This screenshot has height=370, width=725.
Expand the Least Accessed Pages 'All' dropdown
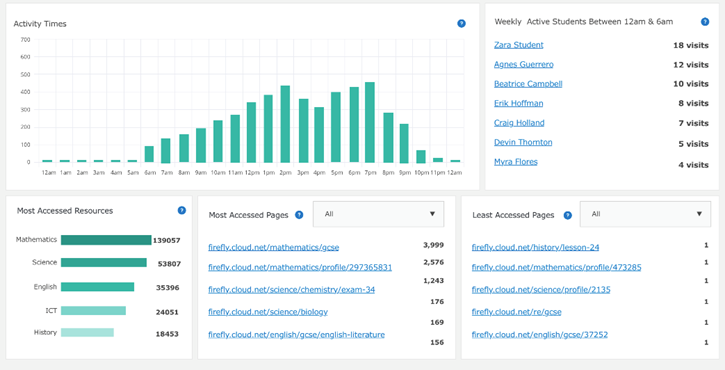click(645, 214)
